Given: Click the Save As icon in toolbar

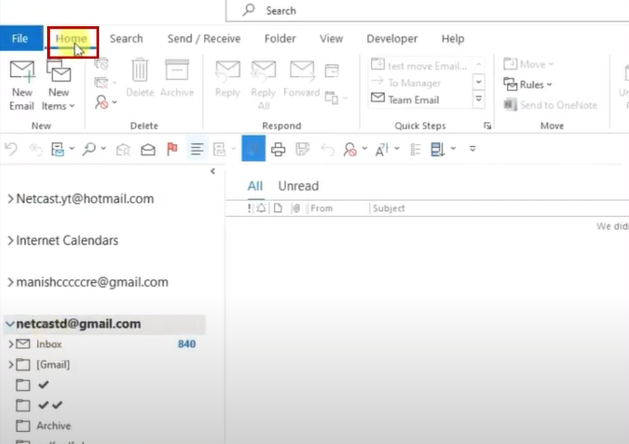Looking at the screenshot, I should pyautogui.click(x=302, y=149).
